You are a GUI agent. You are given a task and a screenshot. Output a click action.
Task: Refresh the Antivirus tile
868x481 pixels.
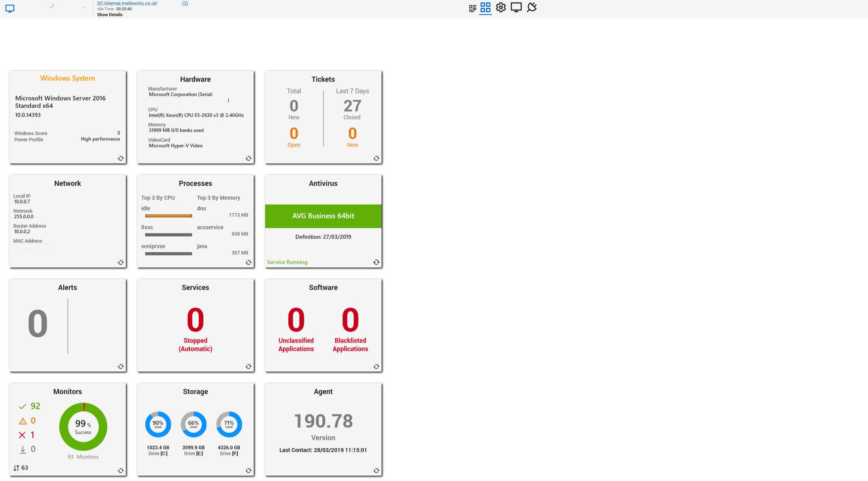(x=376, y=263)
